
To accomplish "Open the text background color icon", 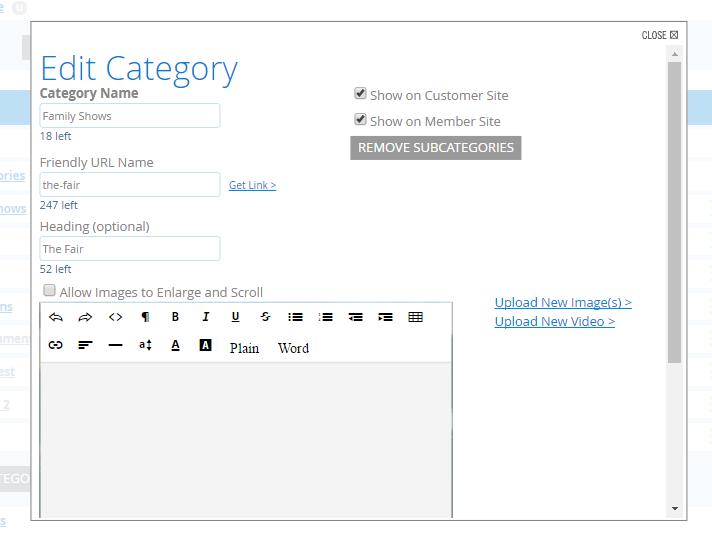I will (205, 345).
